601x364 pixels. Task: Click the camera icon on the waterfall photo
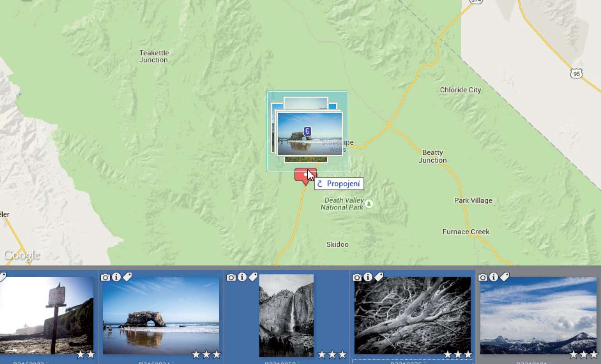[x=231, y=277]
